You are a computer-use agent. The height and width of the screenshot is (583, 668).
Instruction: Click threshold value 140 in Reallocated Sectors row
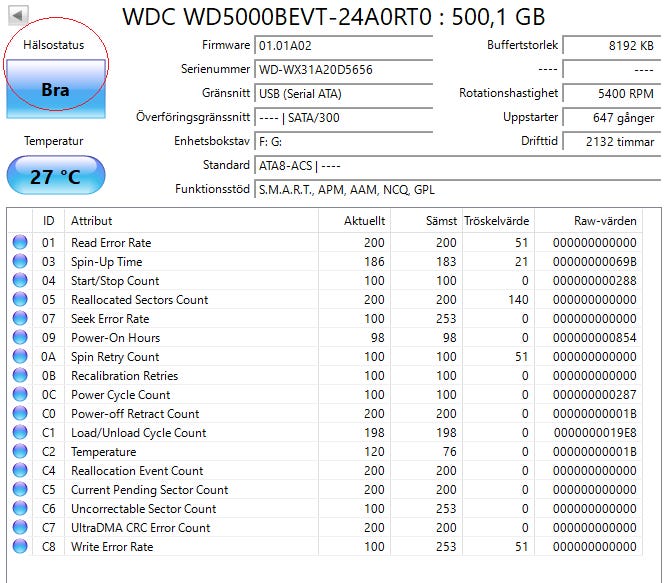coord(518,300)
